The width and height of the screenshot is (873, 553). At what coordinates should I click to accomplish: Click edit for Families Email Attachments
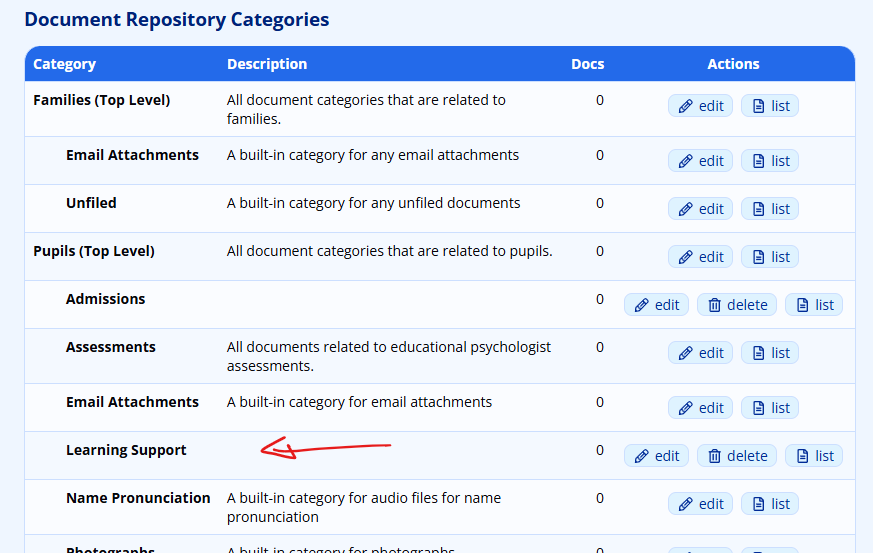coord(700,161)
